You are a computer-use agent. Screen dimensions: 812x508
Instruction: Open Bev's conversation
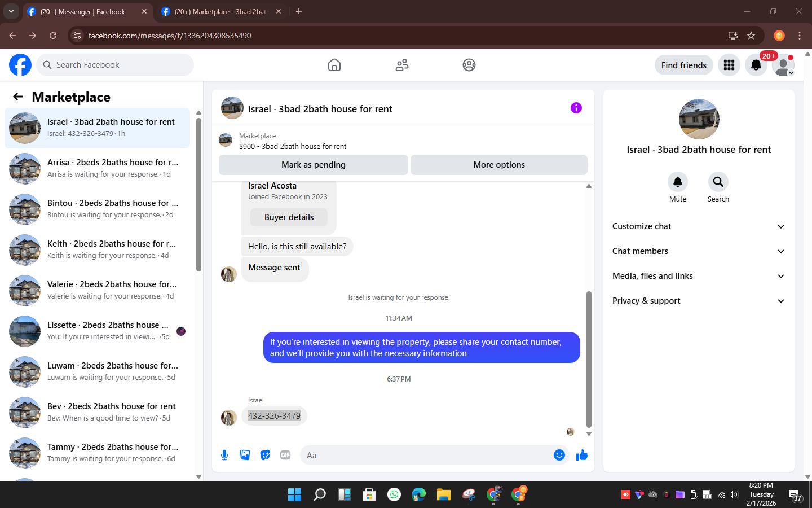(x=98, y=413)
